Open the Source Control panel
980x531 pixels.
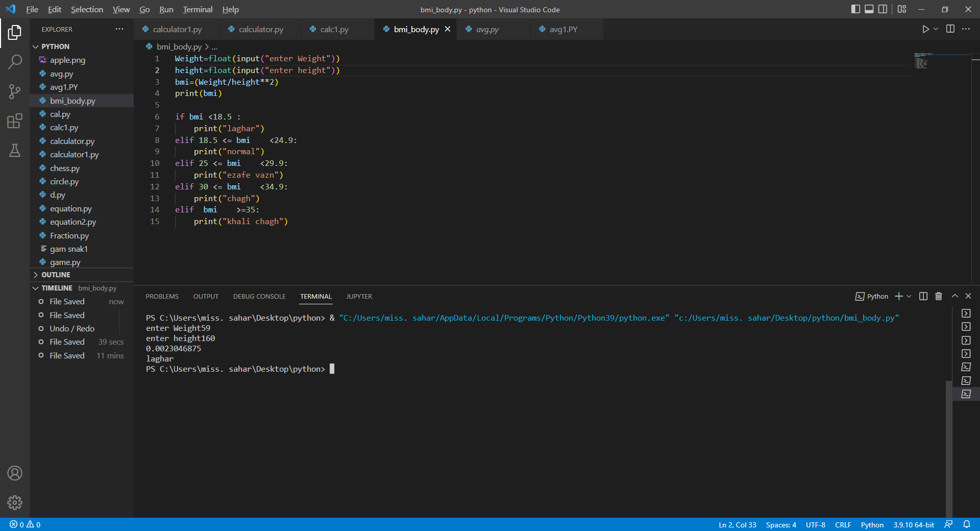click(x=15, y=91)
